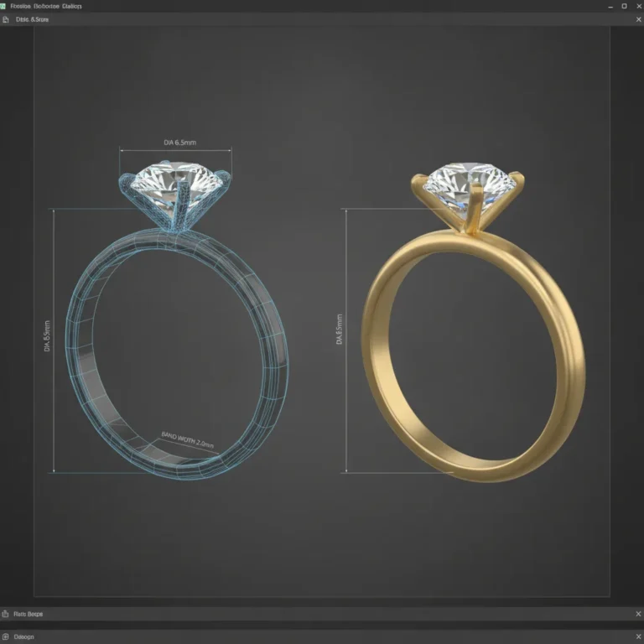Select the vertical dimension label left of gold ring

coord(340,330)
